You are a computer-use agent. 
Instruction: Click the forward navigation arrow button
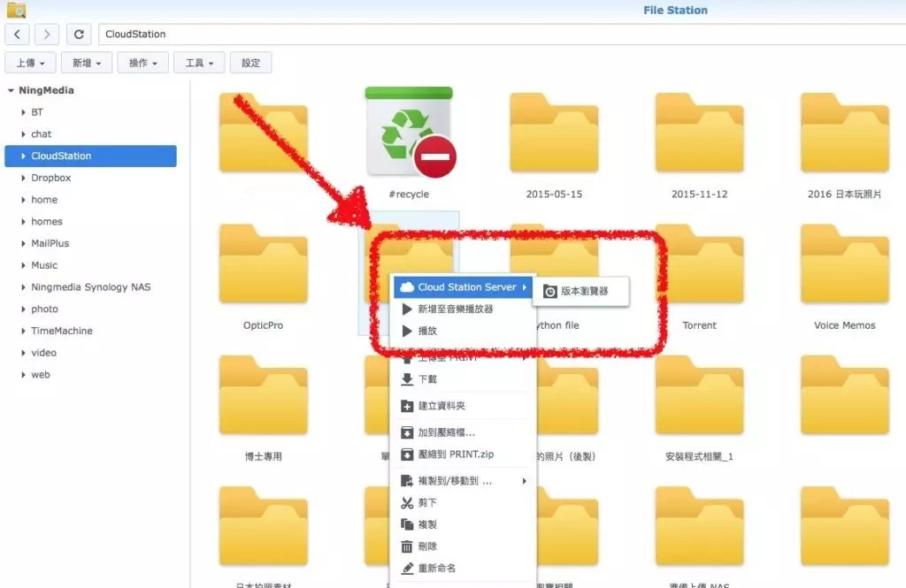[x=46, y=34]
